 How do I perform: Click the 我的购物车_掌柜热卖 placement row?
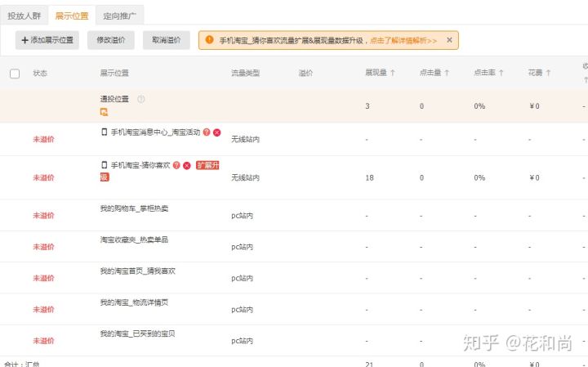click(134, 208)
